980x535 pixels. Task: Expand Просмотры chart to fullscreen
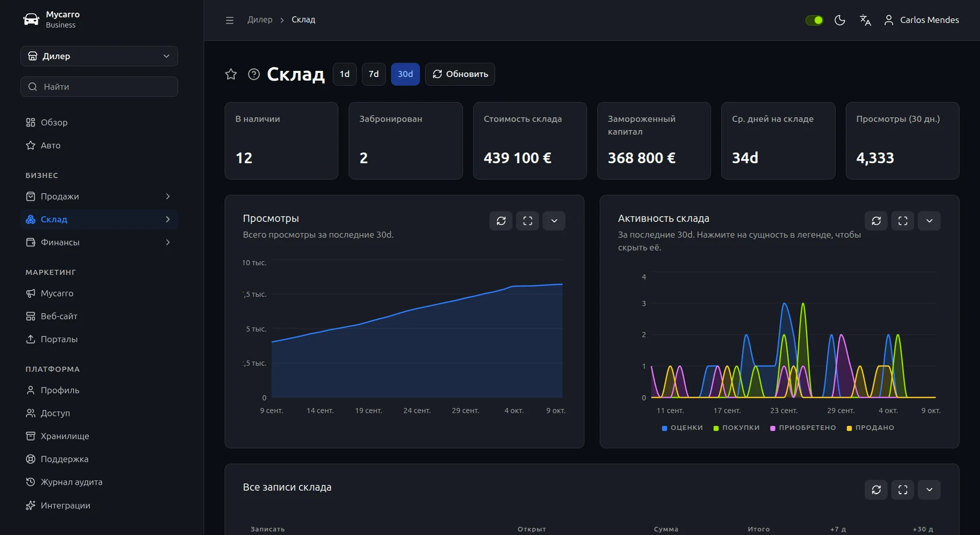527,221
